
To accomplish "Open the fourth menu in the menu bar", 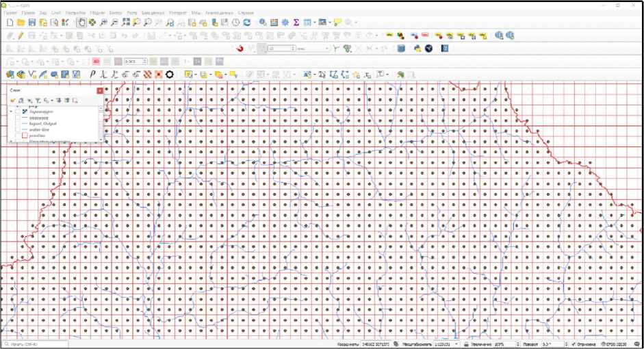I will pos(56,13).
